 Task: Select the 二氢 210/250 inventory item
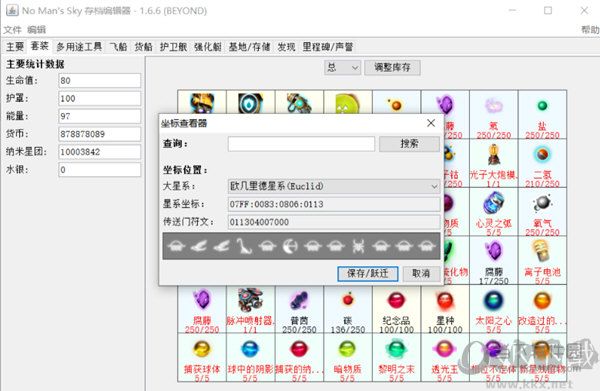pos(542,163)
